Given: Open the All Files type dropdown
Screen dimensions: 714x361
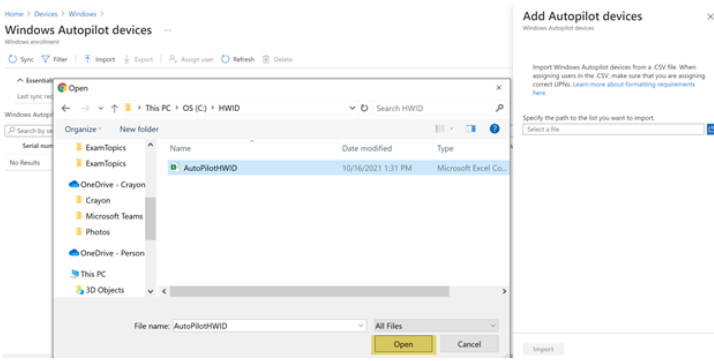Looking at the screenshot, I should click(436, 326).
